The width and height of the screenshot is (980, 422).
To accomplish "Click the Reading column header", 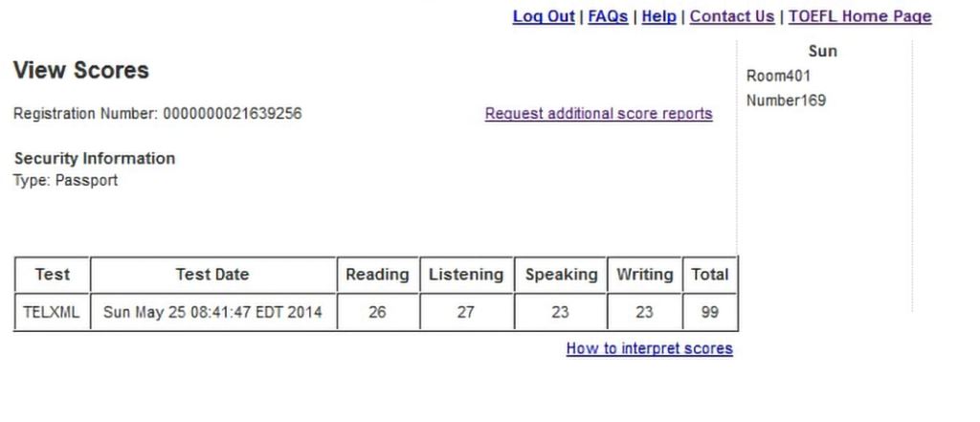I will point(377,275).
